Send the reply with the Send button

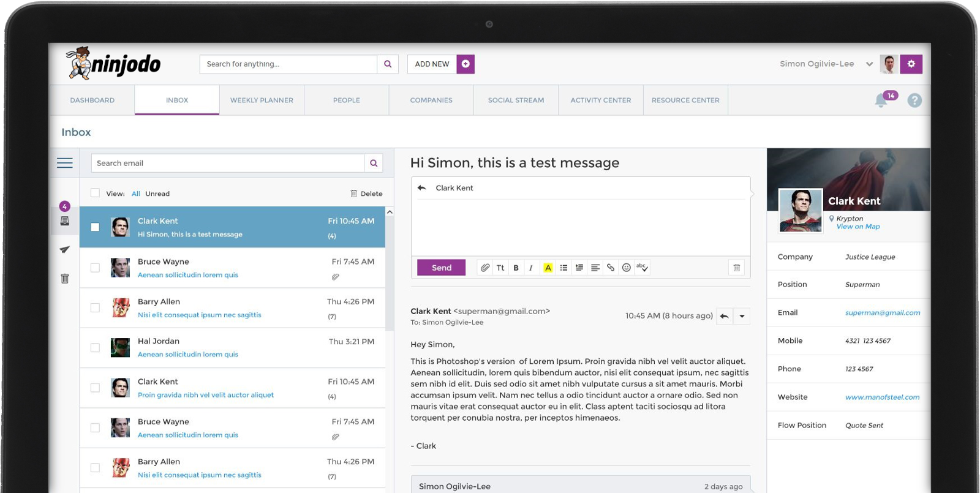pos(442,268)
